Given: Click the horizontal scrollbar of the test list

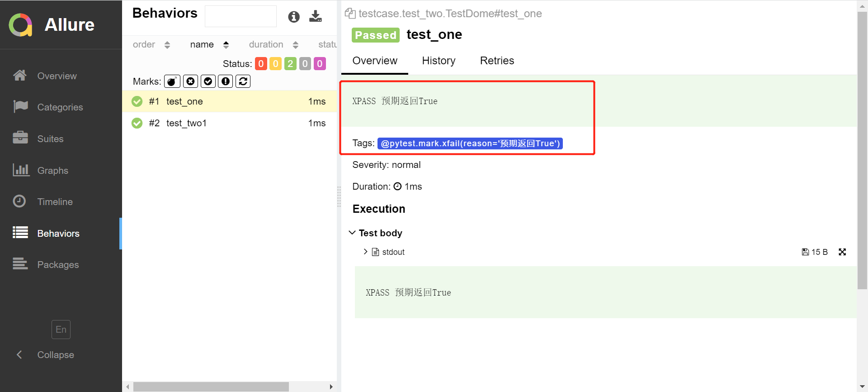Looking at the screenshot, I should tap(211, 387).
